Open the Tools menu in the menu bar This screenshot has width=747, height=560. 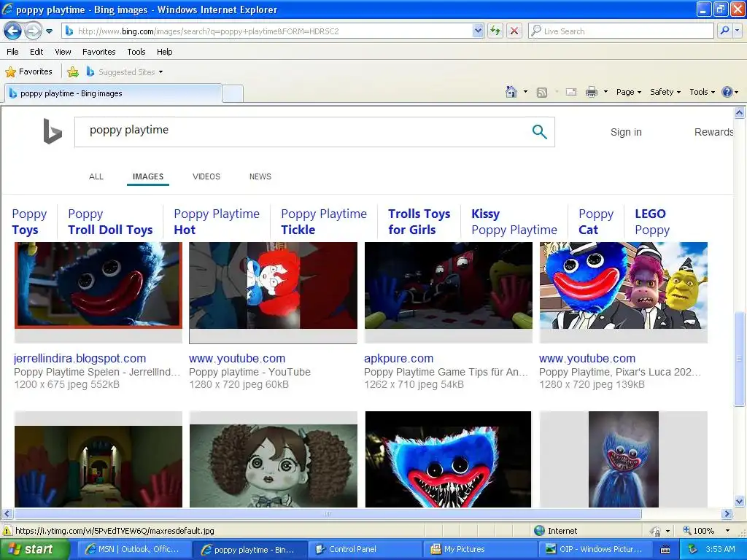coord(136,52)
